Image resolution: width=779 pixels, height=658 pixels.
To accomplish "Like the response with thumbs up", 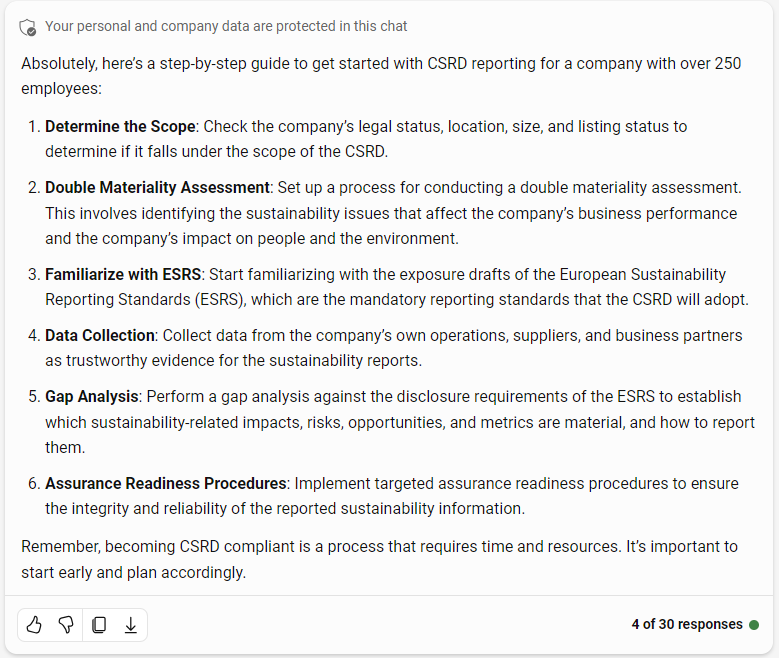I will 34,625.
